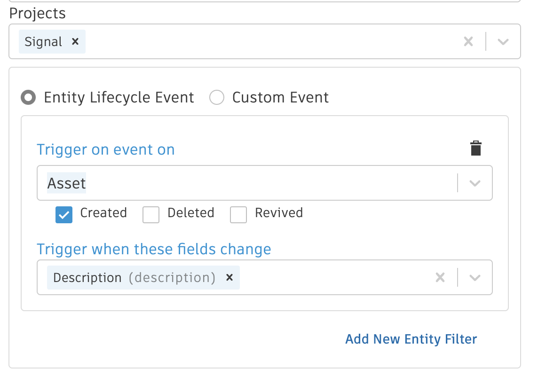Click the Add New Entity Filter link
The height and width of the screenshot is (392, 538).
point(411,339)
